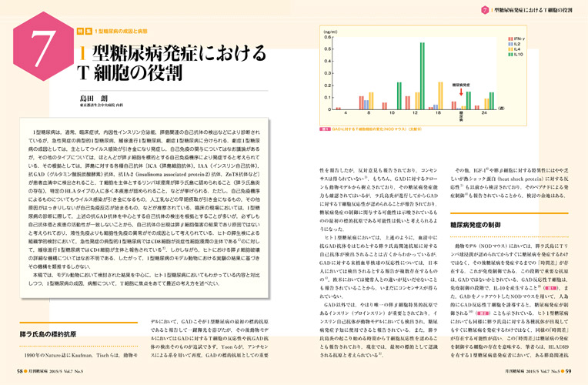Click the IL2 blue legend swatch

(510, 44)
